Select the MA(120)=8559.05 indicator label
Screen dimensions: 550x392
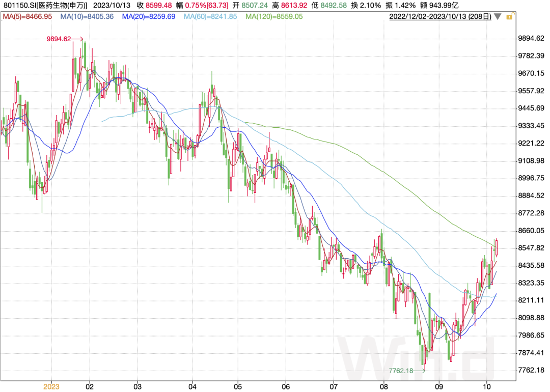coord(274,16)
